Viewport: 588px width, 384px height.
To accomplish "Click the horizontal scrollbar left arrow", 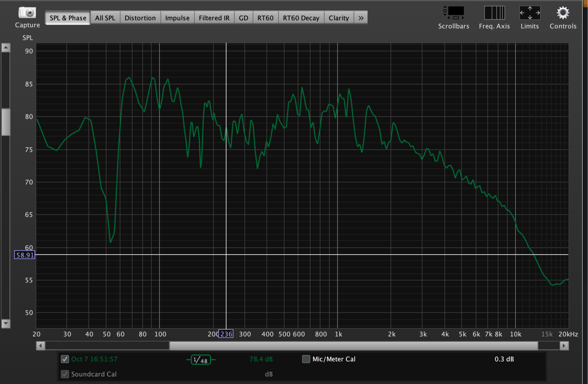I will [x=41, y=346].
